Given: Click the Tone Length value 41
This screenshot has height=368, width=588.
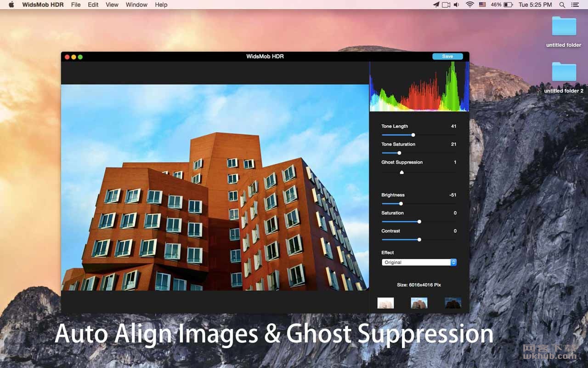Looking at the screenshot, I should 453,126.
